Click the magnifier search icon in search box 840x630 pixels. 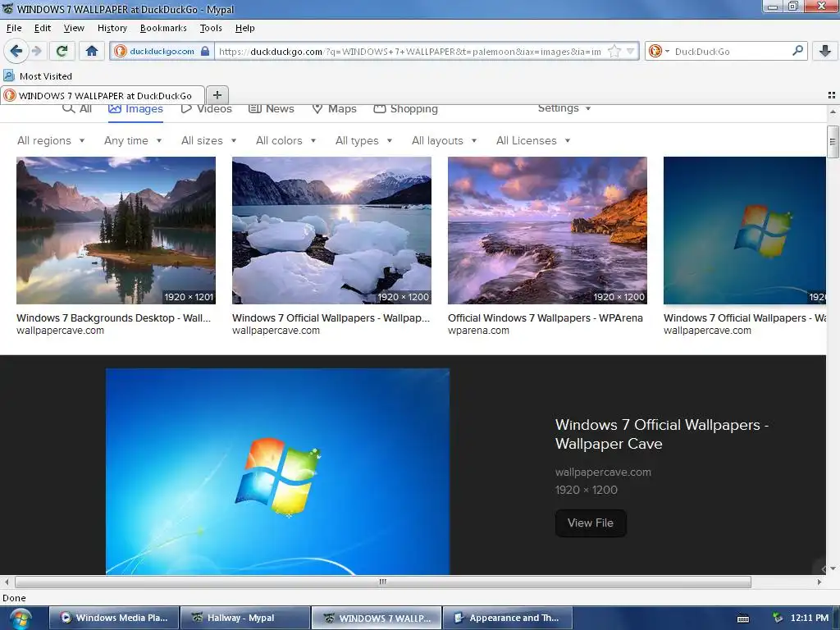(x=797, y=51)
